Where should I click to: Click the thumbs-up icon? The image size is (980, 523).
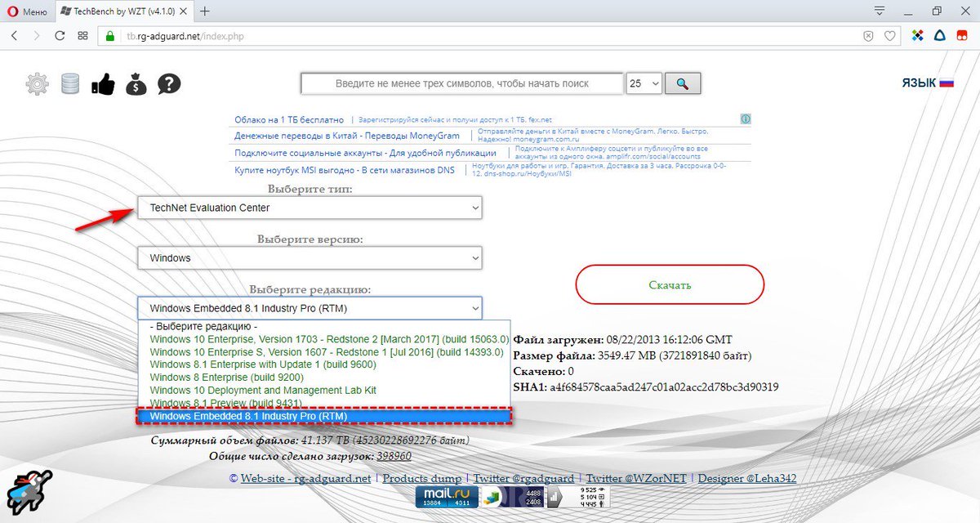(x=103, y=83)
